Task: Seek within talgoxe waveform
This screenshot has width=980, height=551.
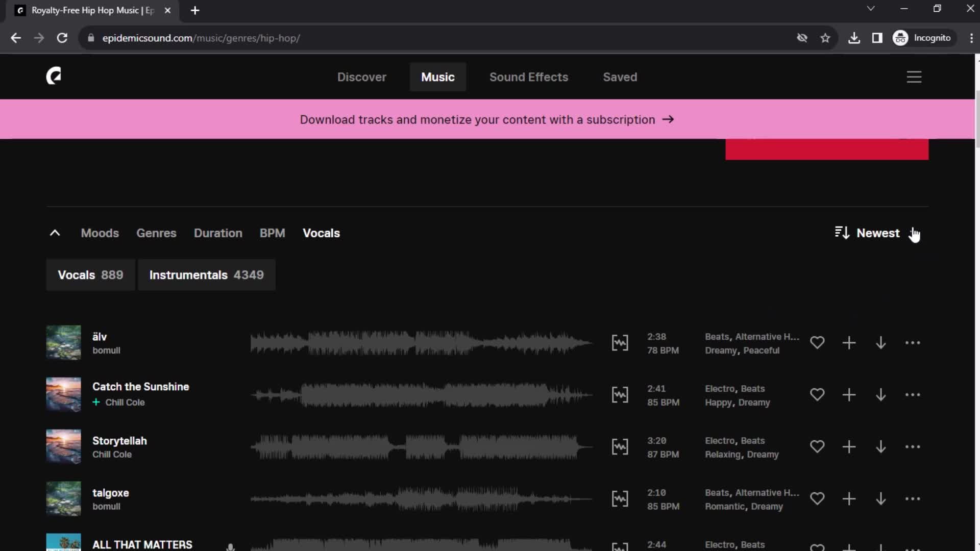Action: click(421, 499)
